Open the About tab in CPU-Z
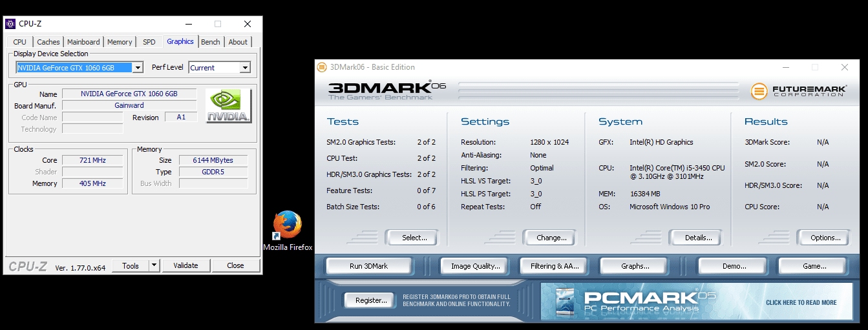 (x=238, y=42)
